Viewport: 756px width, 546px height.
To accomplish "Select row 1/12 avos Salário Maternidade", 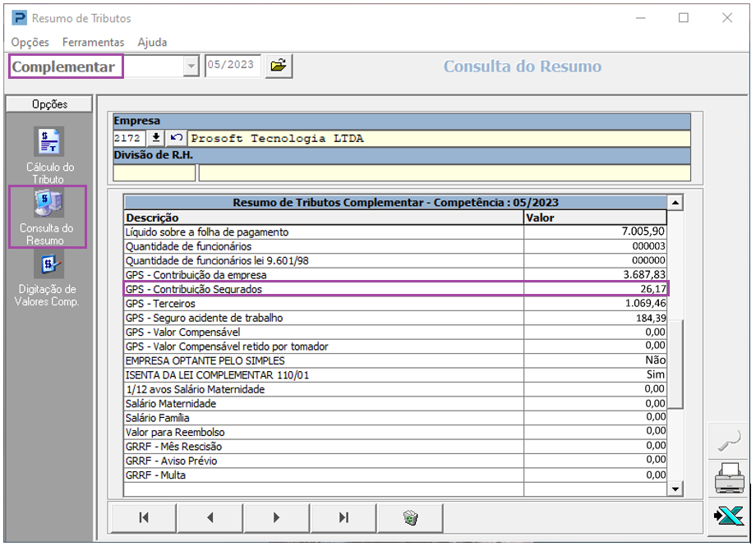I will pos(395,389).
